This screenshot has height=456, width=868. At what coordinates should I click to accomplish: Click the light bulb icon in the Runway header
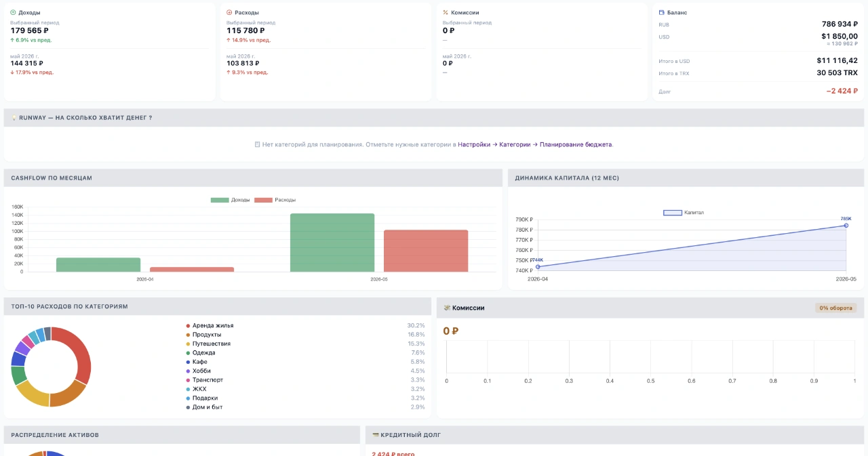click(x=14, y=118)
